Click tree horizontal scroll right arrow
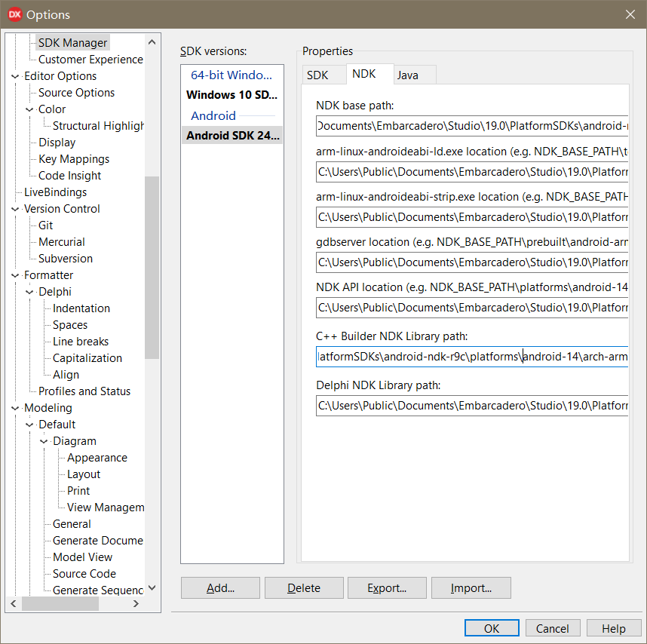647x644 pixels. point(136,604)
